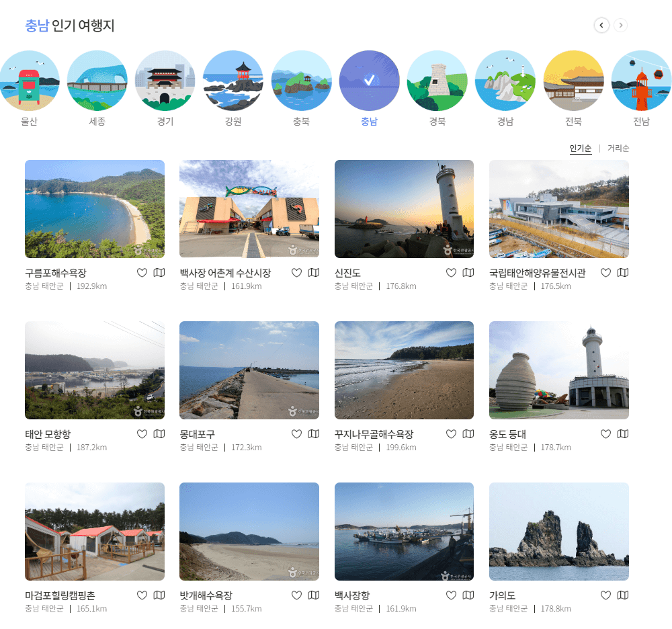
Task: Favorite 신진도 with its heart icon
Action: 451,273
